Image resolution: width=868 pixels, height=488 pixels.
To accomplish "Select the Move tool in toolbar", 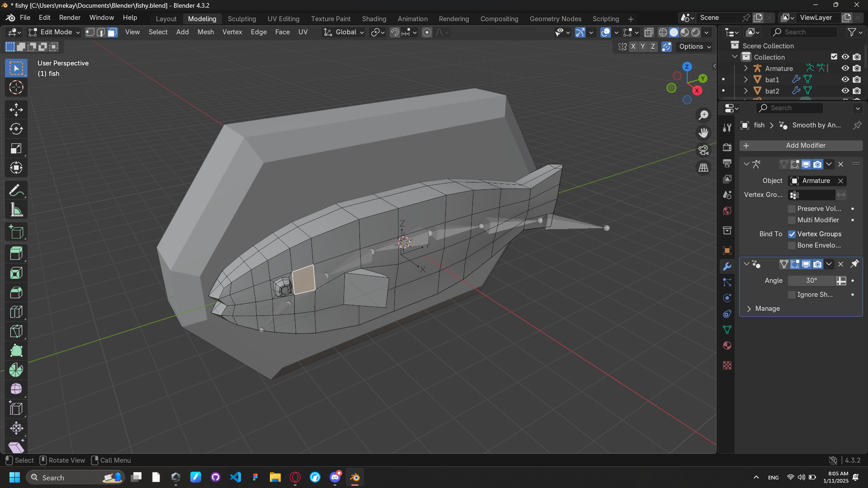I will pos(16,110).
